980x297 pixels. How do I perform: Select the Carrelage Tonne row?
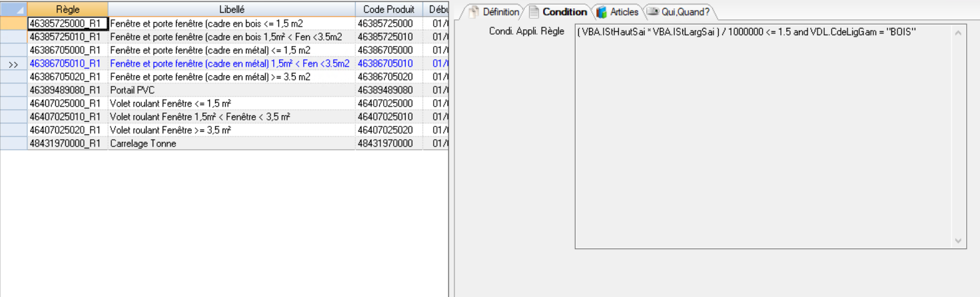tap(143, 143)
